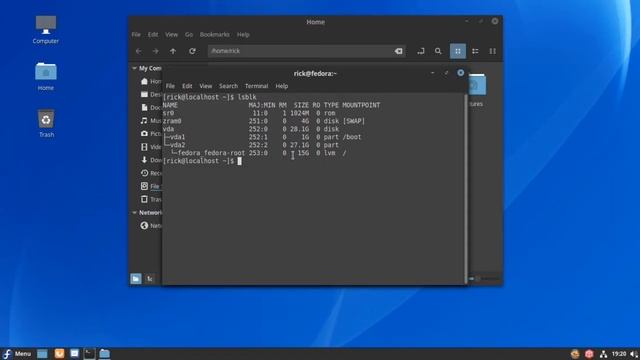
Task: Open the red tray applet icon
Action: (x=589, y=354)
